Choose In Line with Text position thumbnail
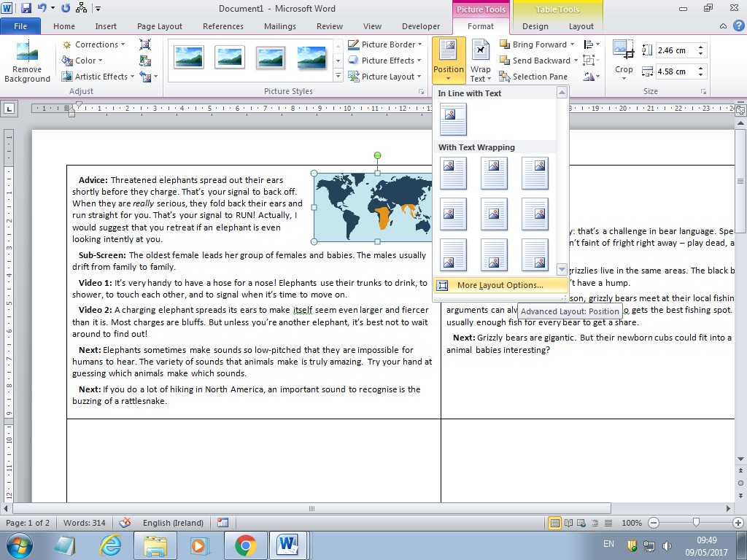The height and width of the screenshot is (560, 747). click(453, 120)
